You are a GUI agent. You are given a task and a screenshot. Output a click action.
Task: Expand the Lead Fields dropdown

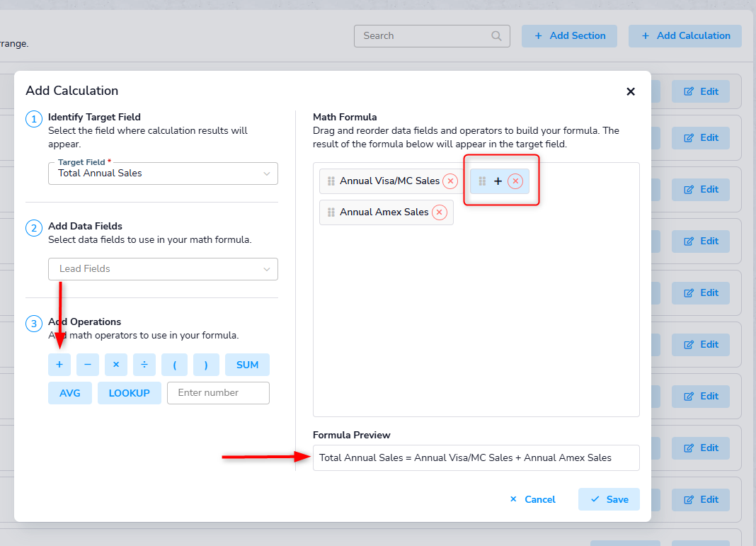[163, 269]
